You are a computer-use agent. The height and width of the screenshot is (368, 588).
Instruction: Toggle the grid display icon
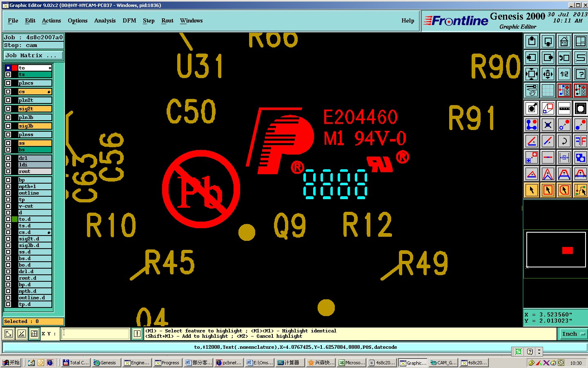(x=548, y=90)
